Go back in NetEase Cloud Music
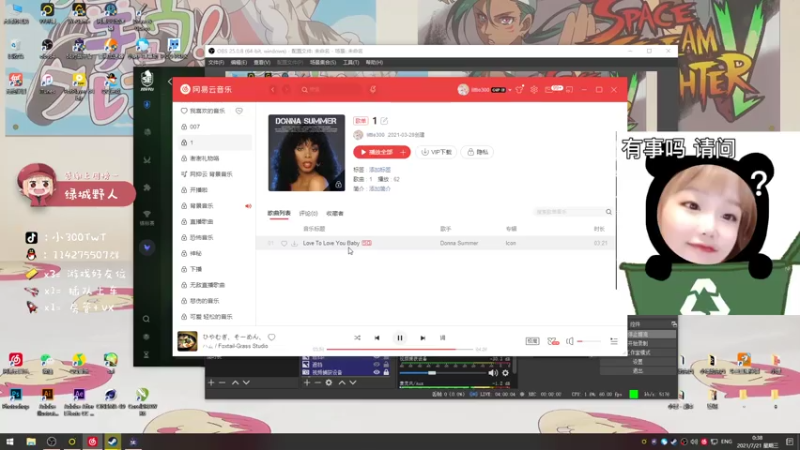This screenshot has width=800, height=450. coord(273,90)
